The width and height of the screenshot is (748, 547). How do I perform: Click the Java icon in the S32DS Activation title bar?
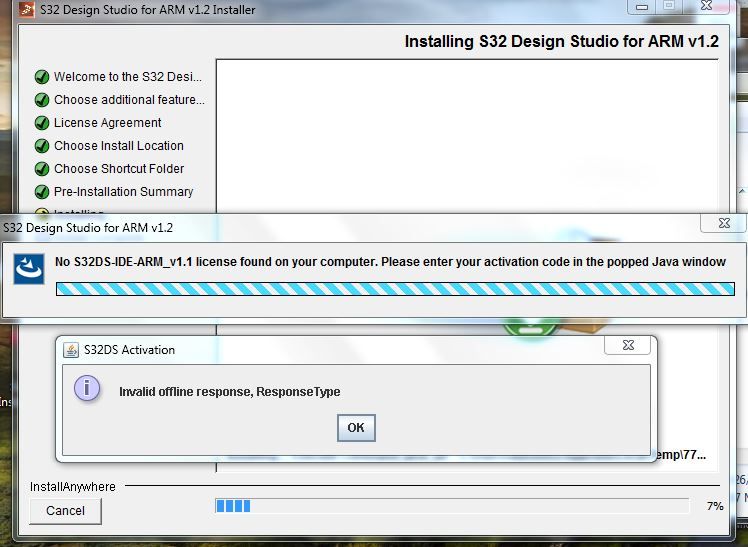(x=71, y=350)
